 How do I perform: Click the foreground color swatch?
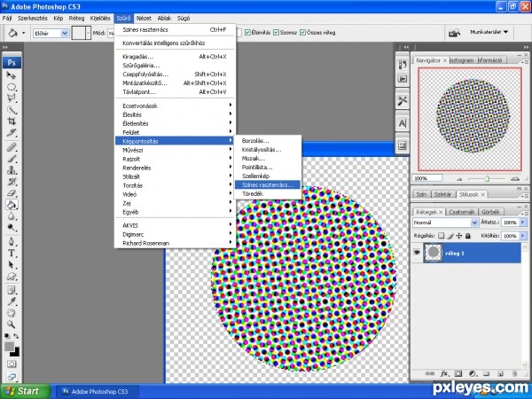tap(9, 347)
